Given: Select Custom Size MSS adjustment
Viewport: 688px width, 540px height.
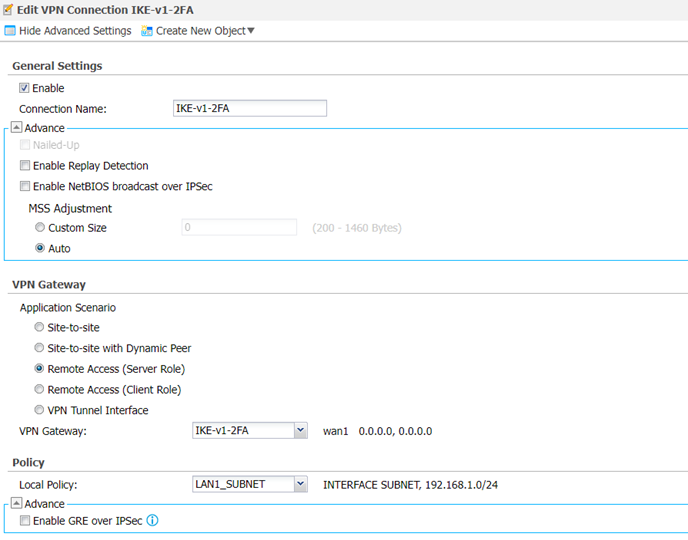Looking at the screenshot, I should pyautogui.click(x=40, y=228).
